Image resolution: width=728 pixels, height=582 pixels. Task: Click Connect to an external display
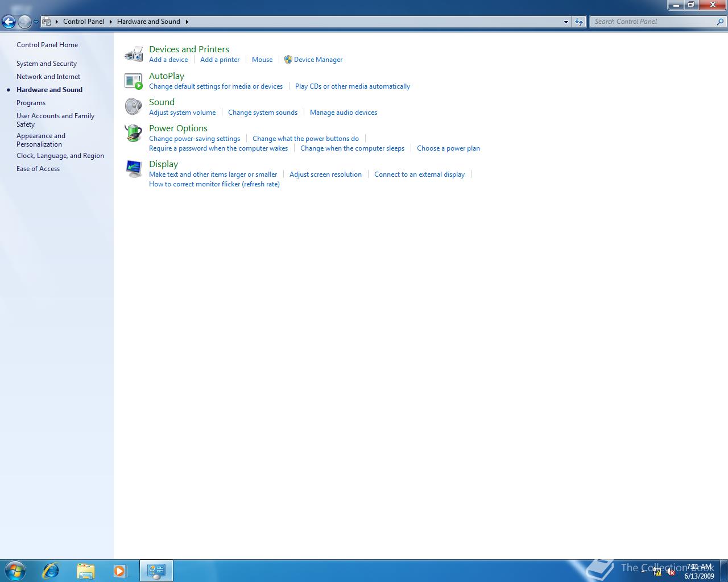(x=419, y=174)
